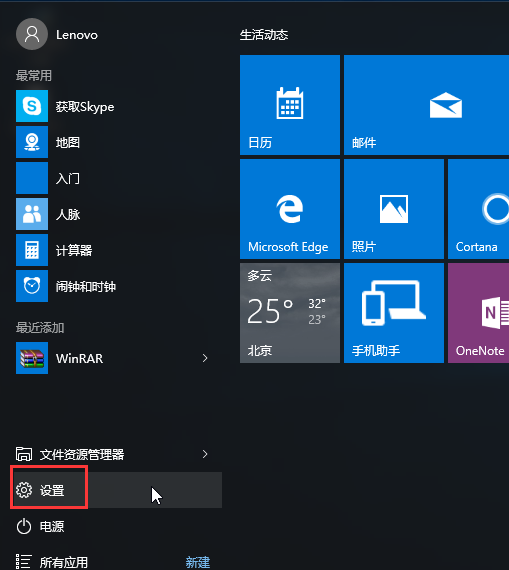Launch the 计算器 calculator icon
509x570 pixels.
[x=32, y=250]
